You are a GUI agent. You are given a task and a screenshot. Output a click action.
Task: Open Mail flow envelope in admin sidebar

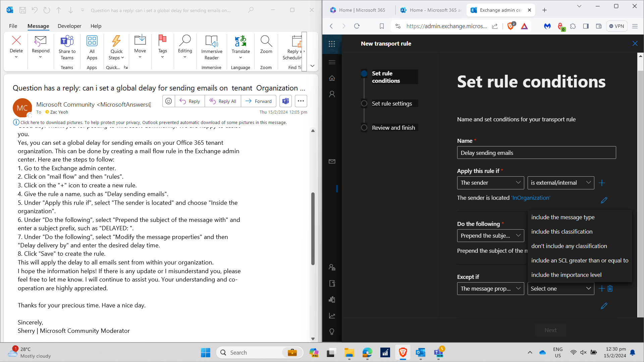point(332,161)
